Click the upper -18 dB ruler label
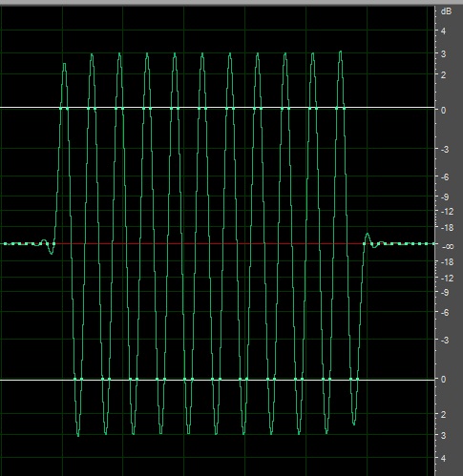Image resolution: width=463 pixels, height=476 pixels. 447,228
